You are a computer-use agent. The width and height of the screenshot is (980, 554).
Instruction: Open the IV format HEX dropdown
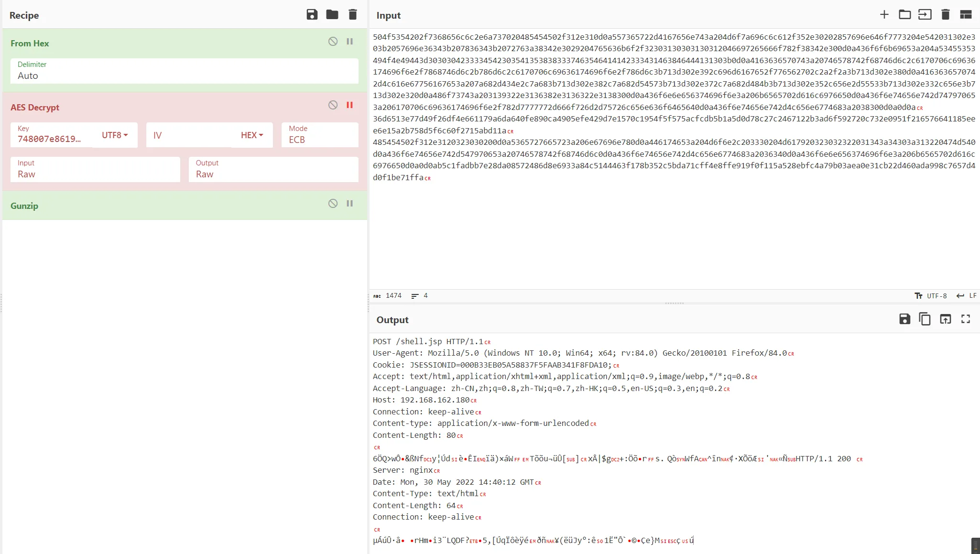point(252,135)
